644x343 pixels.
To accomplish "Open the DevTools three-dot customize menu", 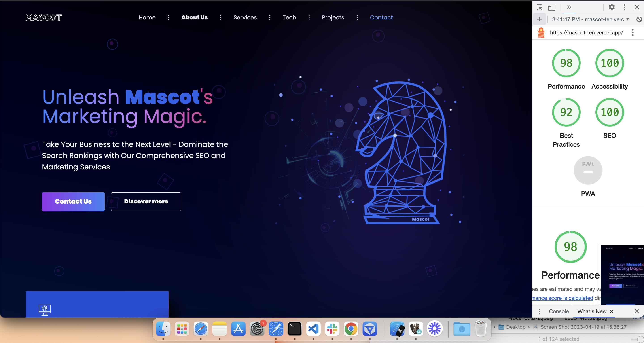I will 625,7.
